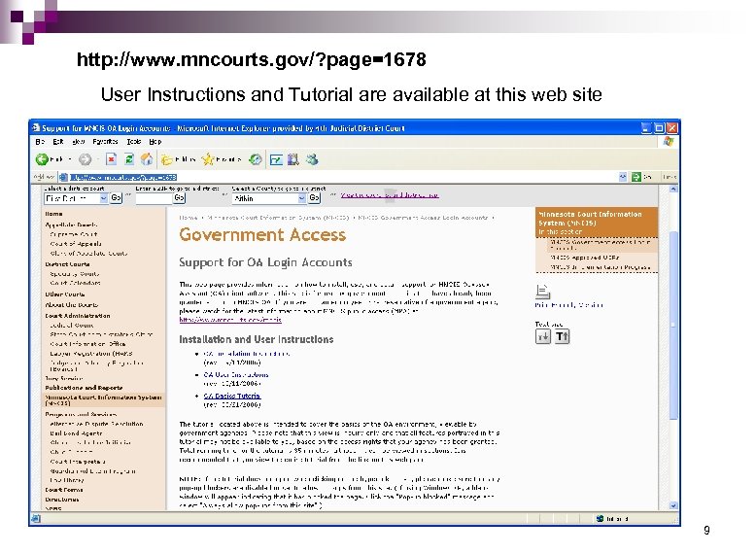Open the Folders toolbar button
The image size is (756, 553).
[179, 159]
